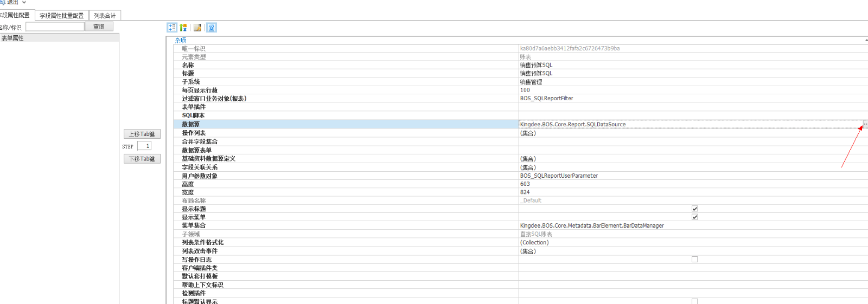Collapse property grid with top-right arrow
Image resolution: width=868 pixels, height=304 pixels.
tap(866, 41)
